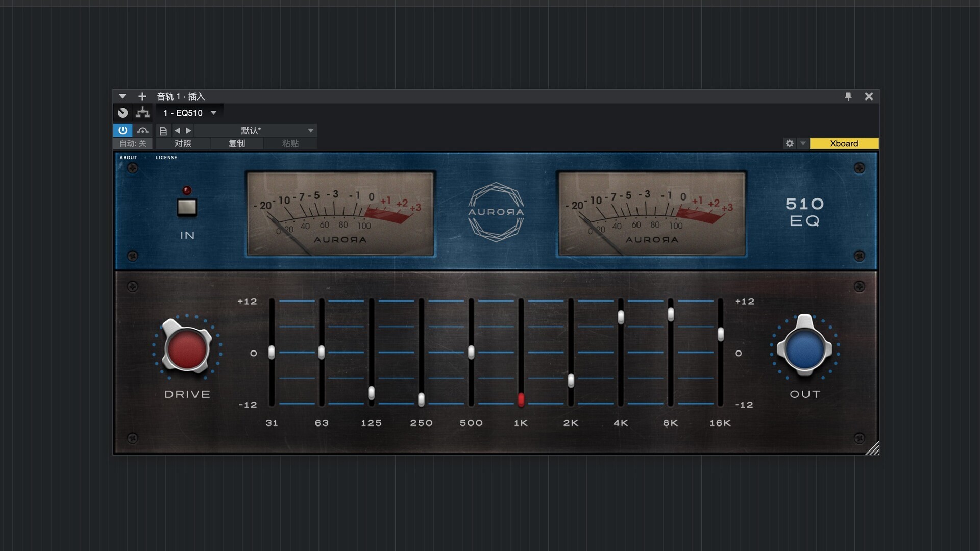Load the next preset with right arrow
The height and width of the screenshot is (551, 980).
(x=188, y=131)
